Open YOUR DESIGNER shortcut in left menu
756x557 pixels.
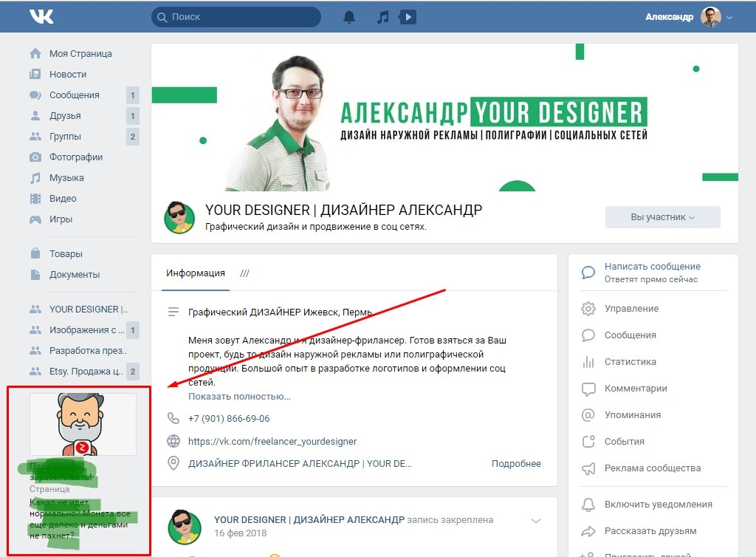(89, 309)
